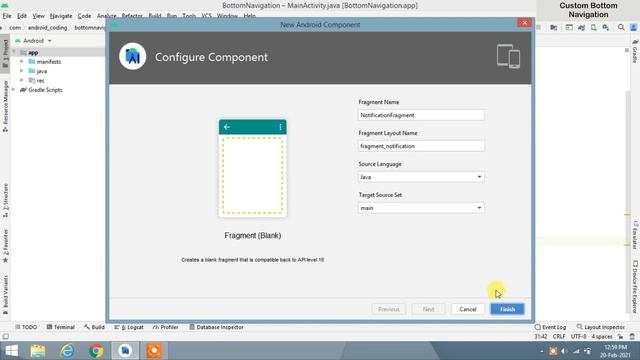Click the Sync Project with Gradle icon
The image size is (640, 360).
pos(582,27)
